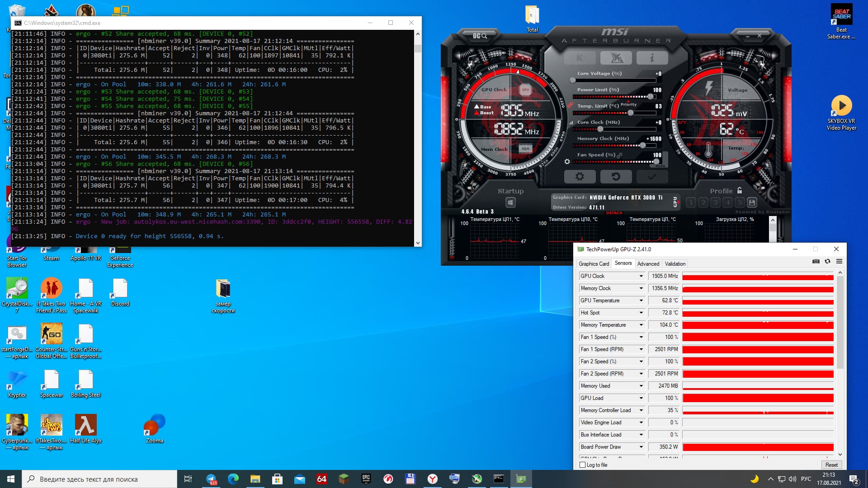Open Steam desktop shortcut
The height and width of the screenshot is (488, 868).
(51, 253)
